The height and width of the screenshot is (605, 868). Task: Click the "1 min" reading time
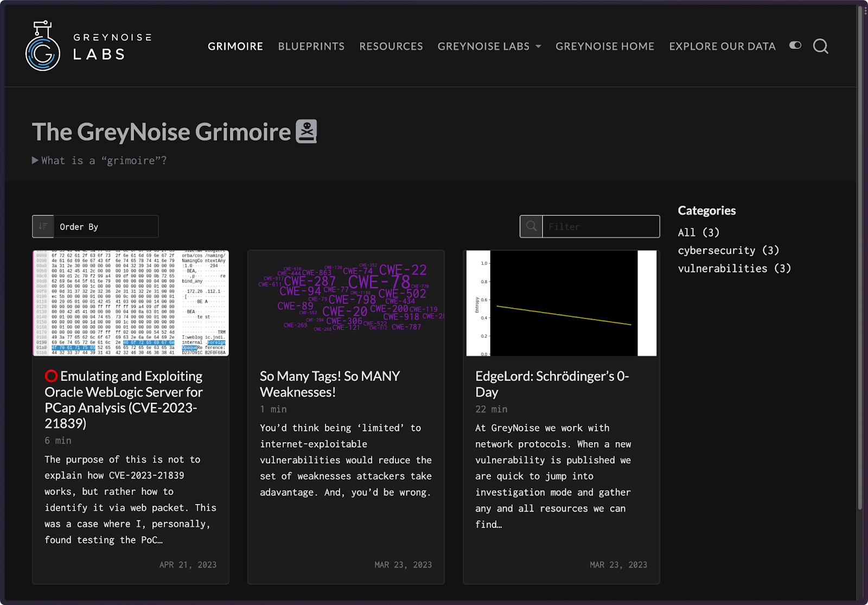click(273, 409)
